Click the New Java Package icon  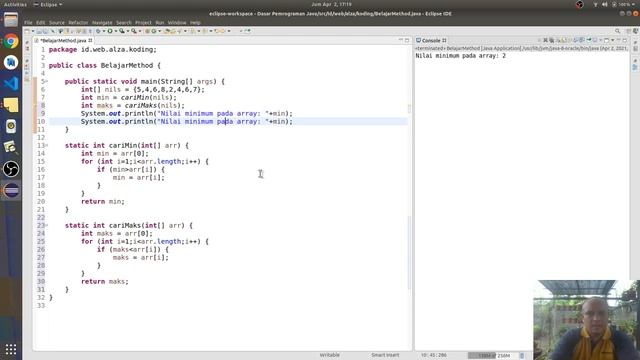(x=147, y=31)
